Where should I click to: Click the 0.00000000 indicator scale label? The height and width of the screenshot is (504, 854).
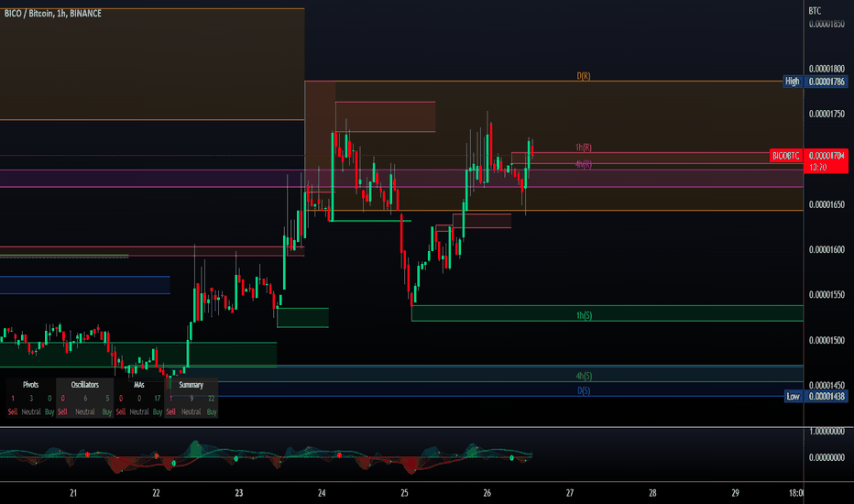[x=827, y=457]
